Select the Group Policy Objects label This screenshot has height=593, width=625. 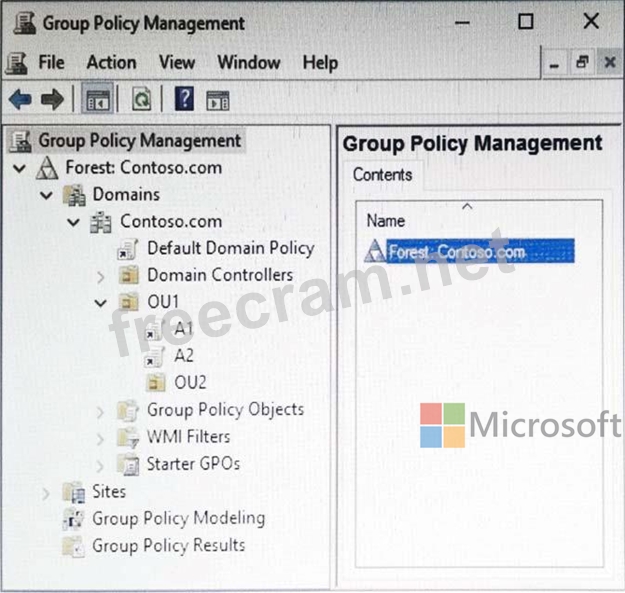coord(225,410)
